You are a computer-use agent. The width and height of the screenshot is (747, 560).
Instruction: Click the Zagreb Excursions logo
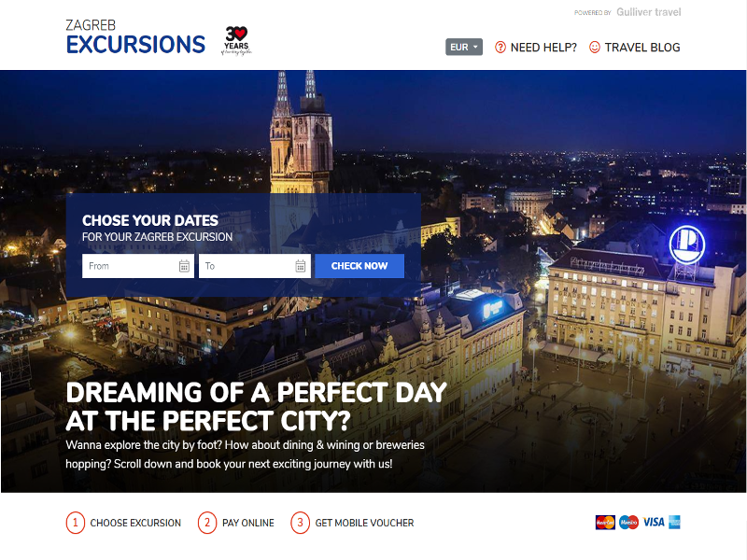pyautogui.click(x=135, y=37)
